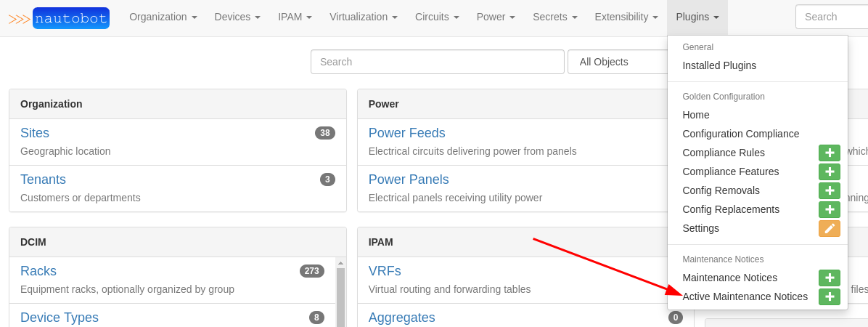Edit Golden Configuration Settings pencil icon
The width and height of the screenshot is (868, 327).
pos(829,228)
